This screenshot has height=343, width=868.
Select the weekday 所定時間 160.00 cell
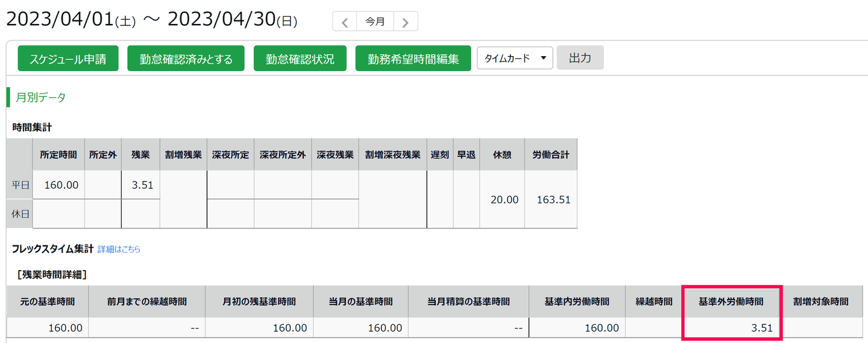58,185
